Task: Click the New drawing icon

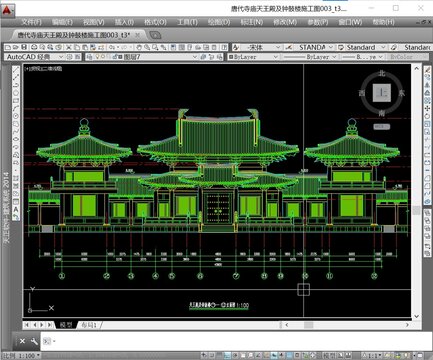Action: [8, 48]
